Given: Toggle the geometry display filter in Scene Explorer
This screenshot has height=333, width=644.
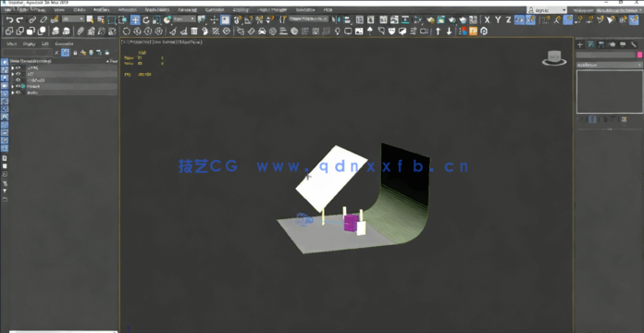Looking at the screenshot, I should pos(5,62).
